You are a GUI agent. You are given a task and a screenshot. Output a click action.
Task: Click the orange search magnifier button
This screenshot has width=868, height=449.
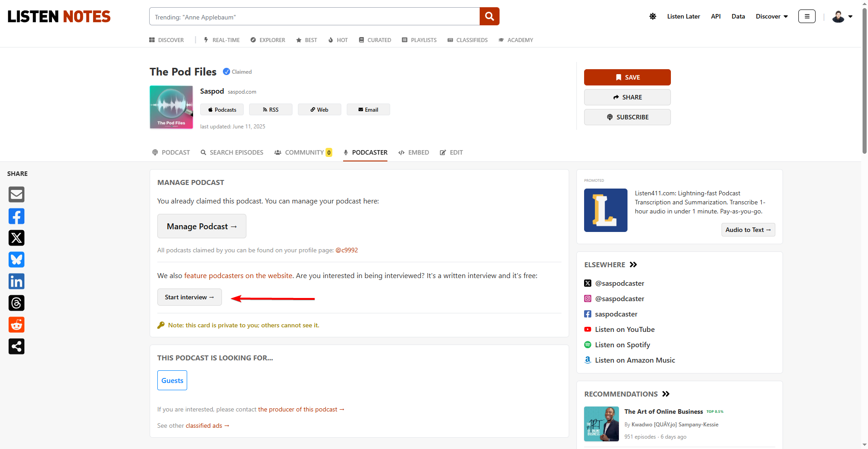[x=489, y=16]
